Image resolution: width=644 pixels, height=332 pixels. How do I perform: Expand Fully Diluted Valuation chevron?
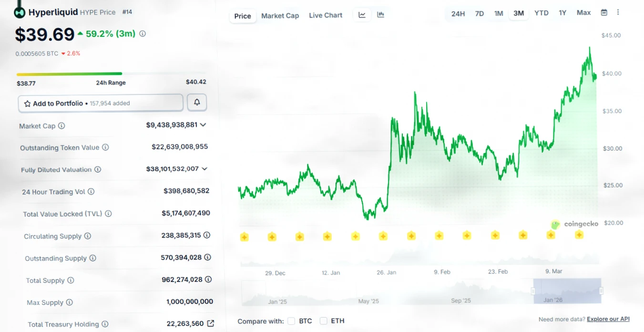pyautogui.click(x=204, y=168)
